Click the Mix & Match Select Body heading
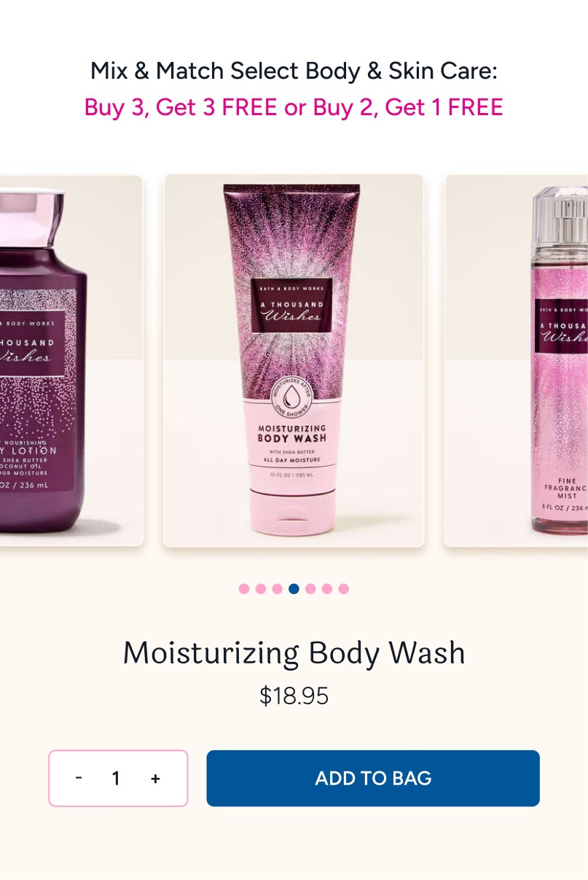This screenshot has width=588, height=880. tap(294, 71)
